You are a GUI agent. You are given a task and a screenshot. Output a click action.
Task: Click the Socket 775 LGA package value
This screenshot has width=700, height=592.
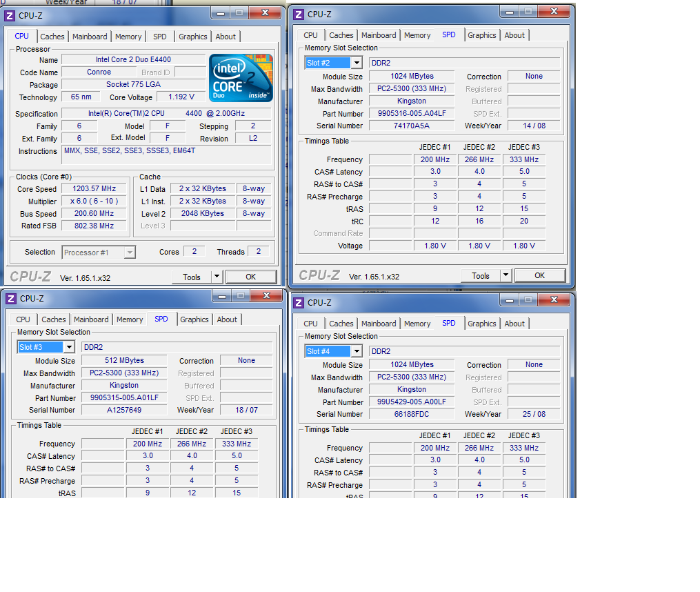pos(134,84)
